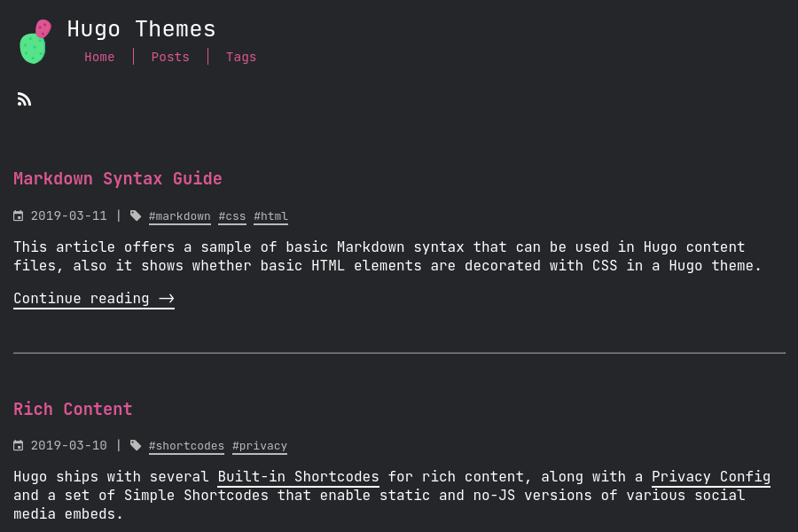Select the #markdown tag
798x532 pixels.
pyautogui.click(x=180, y=216)
